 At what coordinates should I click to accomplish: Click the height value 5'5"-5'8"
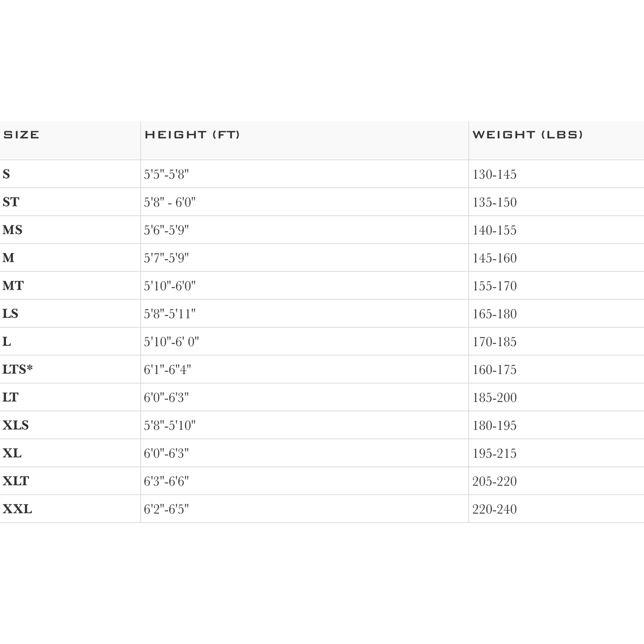click(167, 174)
